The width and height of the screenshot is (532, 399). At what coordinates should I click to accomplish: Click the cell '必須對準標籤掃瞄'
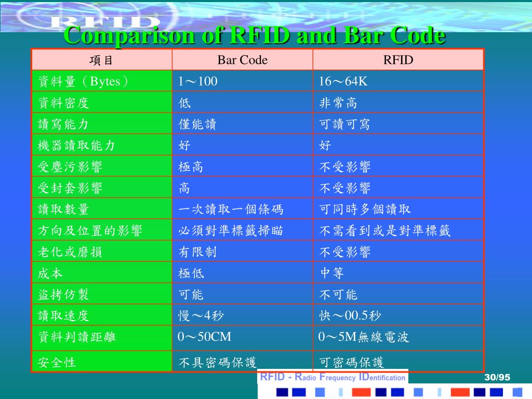[242, 231]
